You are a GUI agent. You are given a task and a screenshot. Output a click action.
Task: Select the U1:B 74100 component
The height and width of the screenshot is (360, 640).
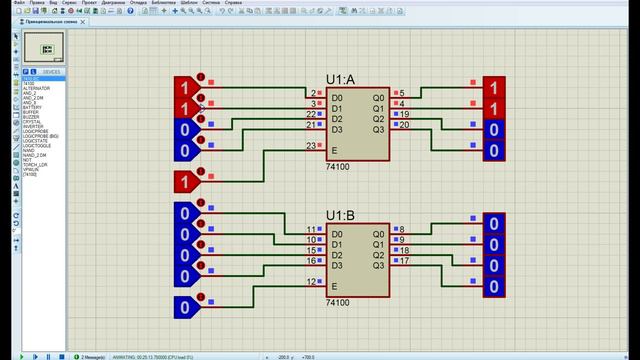358,260
